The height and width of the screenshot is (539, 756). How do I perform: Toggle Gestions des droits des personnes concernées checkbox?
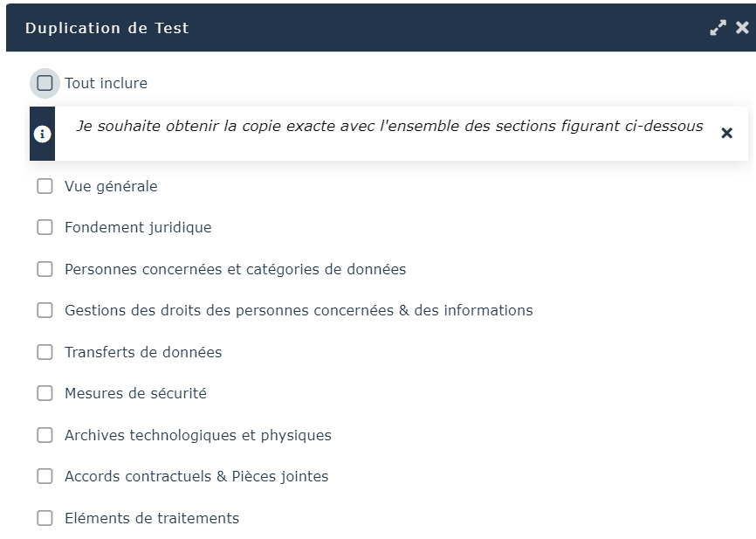click(x=45, y=310)
